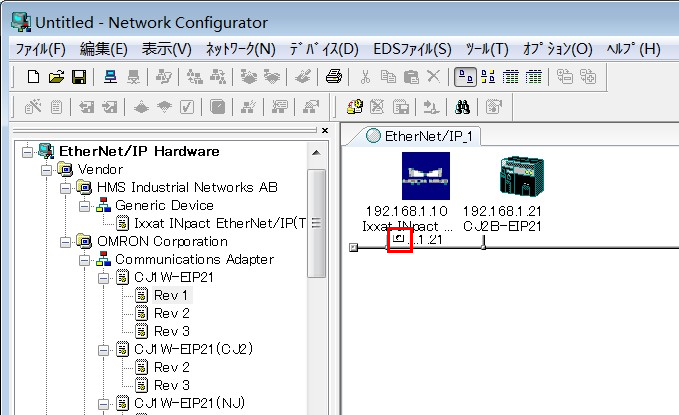
Task: Click the grayed rounded square icon
Action: [218, 107]
